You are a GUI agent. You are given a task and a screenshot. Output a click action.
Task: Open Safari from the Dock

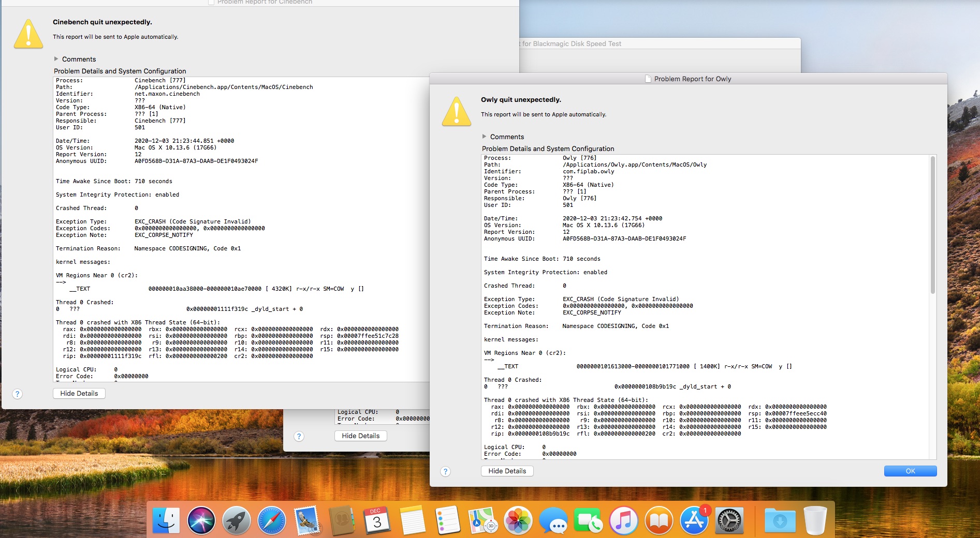[272, 520]
